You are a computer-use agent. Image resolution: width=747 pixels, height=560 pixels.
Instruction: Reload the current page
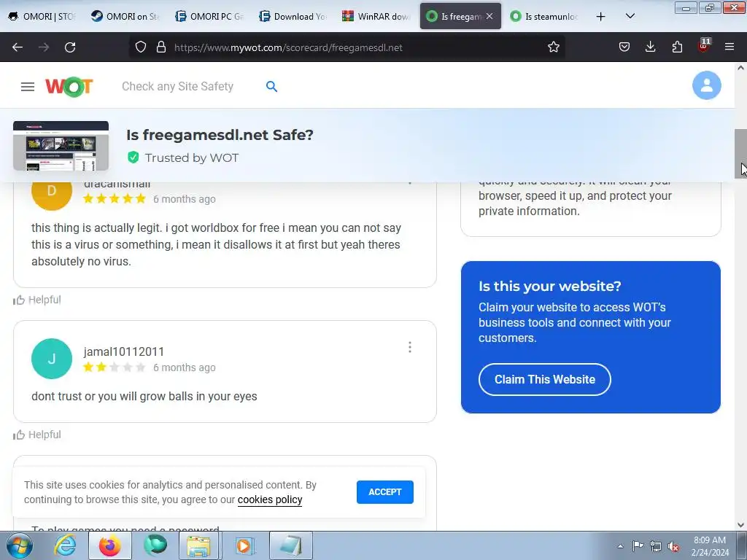click(x=70, y=47)
